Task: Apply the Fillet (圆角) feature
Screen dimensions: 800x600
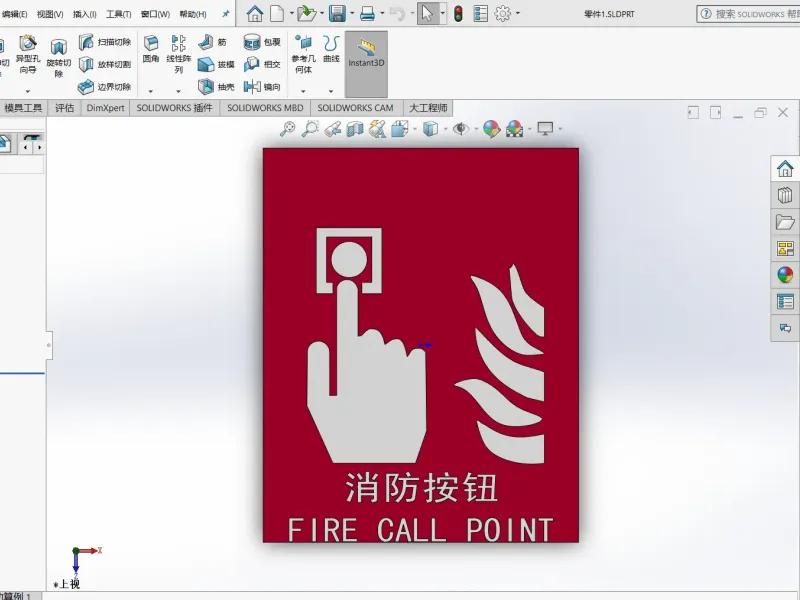Action: pyautogui.click(x=151, y=49)
